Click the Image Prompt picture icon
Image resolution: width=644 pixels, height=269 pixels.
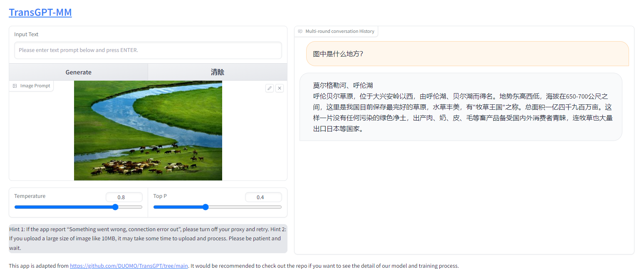(x=15, y=86)
